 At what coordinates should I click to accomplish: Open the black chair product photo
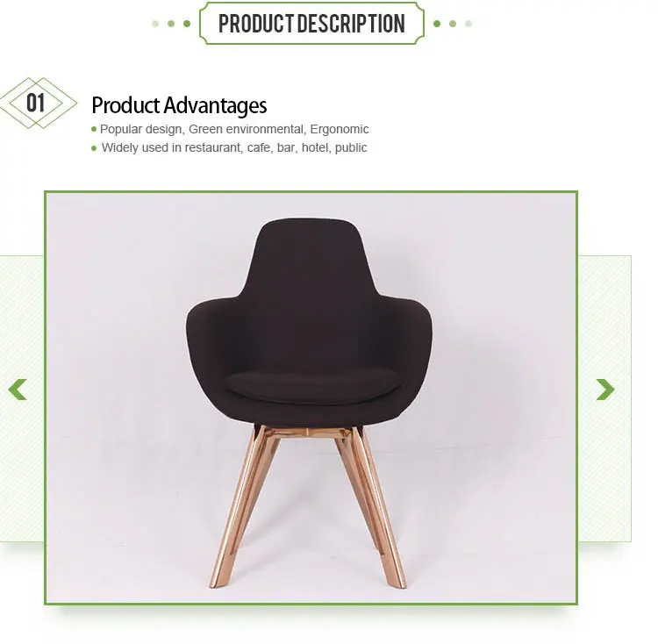click(311, 397)
